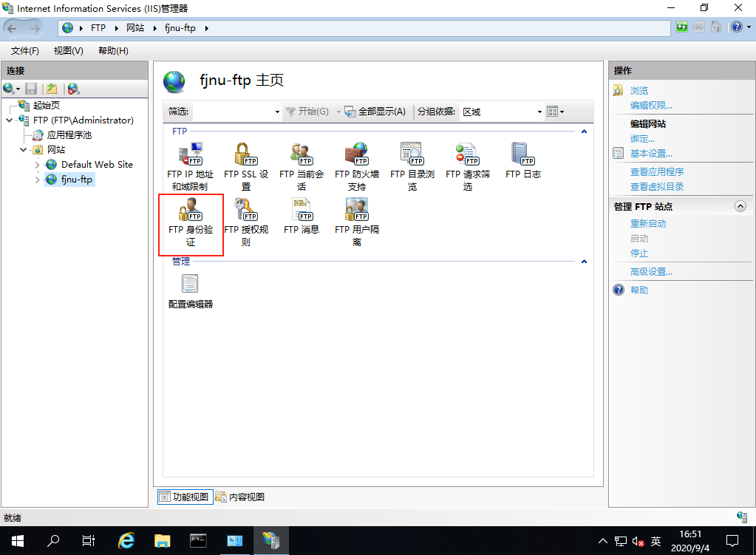Click the 浏览 action link
This screenshot has width=756, height=555.
click(639, 90)
